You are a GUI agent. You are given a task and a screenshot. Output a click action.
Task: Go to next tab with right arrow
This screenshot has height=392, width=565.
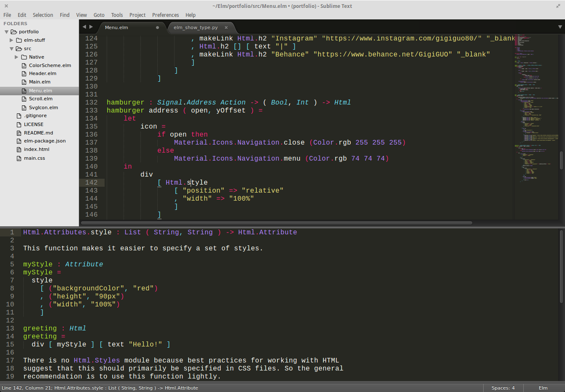[x=91, y=27]
